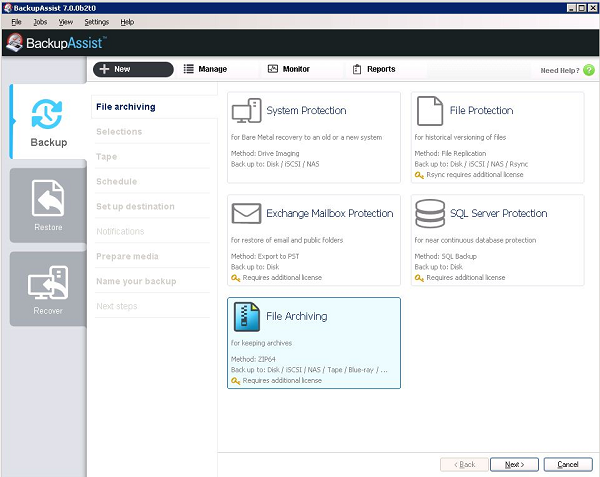Click the Monitor tab icon
600x477 pixels.
point(273,69)
